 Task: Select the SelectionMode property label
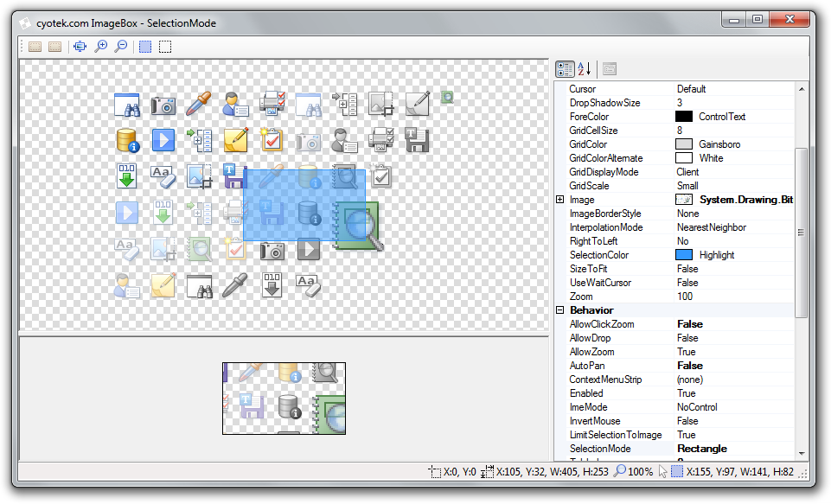600,449
